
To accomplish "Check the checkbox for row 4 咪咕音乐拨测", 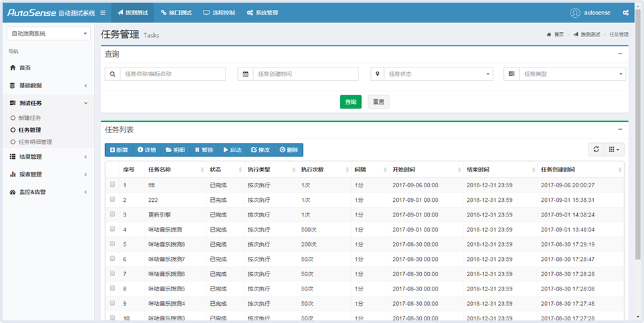I will [x=112, y=229].
